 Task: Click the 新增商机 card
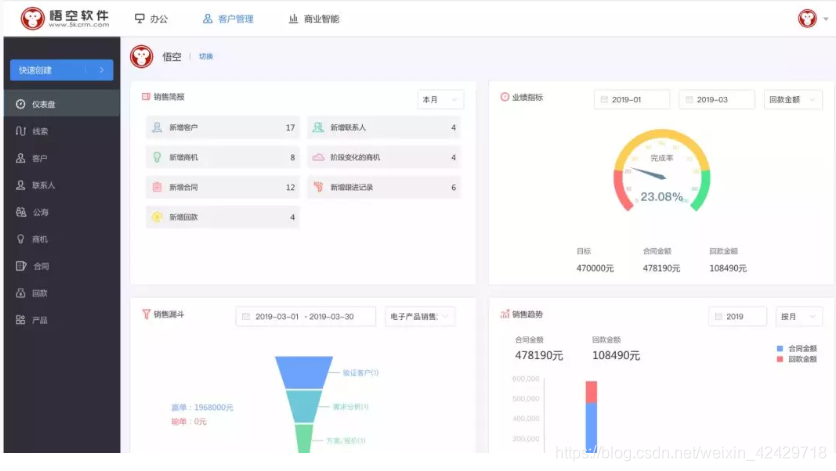pyautogui.click(x=222, y=157)
